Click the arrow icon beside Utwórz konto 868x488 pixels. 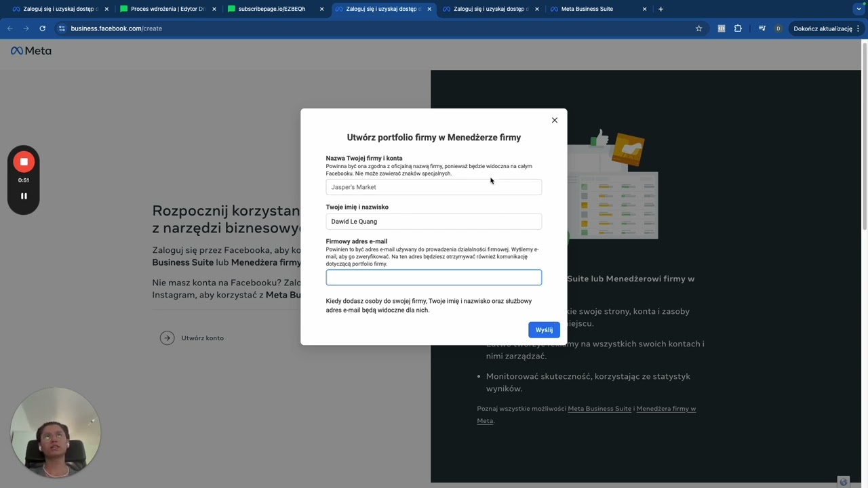[x=167, y=338]
